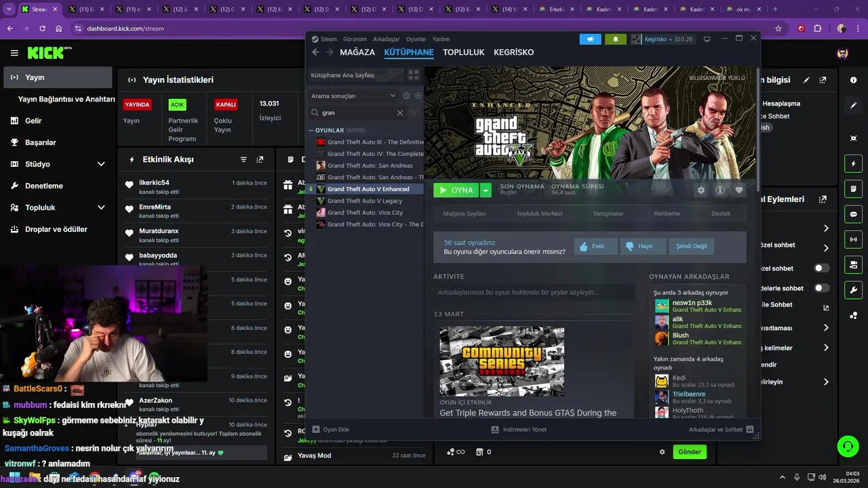Switch to the MAĞAZA tab
The height and width of the screenshot is (488, 868).
pyautogui.click(x=357, y=52)
